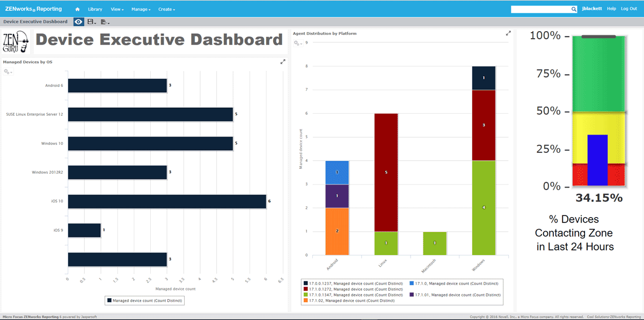The image size is (644, 320).
Task: Click the "Managed Devices by OS" chart title
Action: coord(27,62)
